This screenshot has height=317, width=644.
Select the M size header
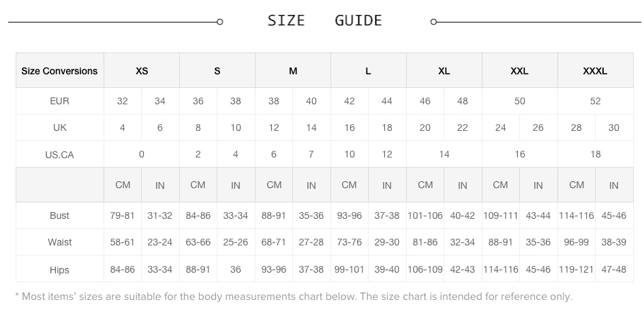293,71
